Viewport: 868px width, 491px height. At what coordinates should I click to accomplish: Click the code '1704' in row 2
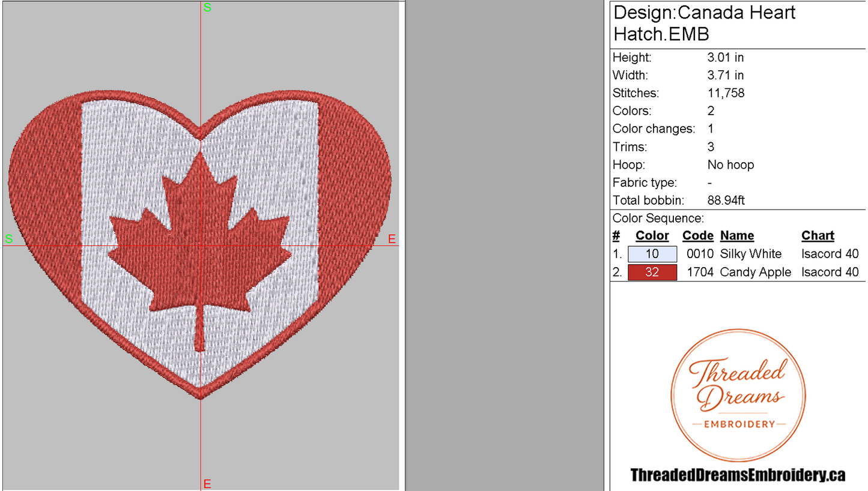click(700, 273)
